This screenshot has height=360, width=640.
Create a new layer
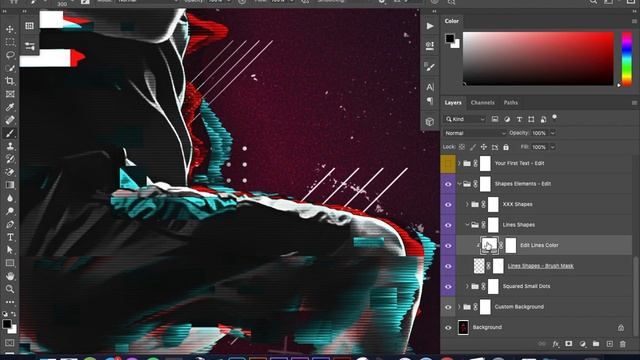click(x=610, y=344)
